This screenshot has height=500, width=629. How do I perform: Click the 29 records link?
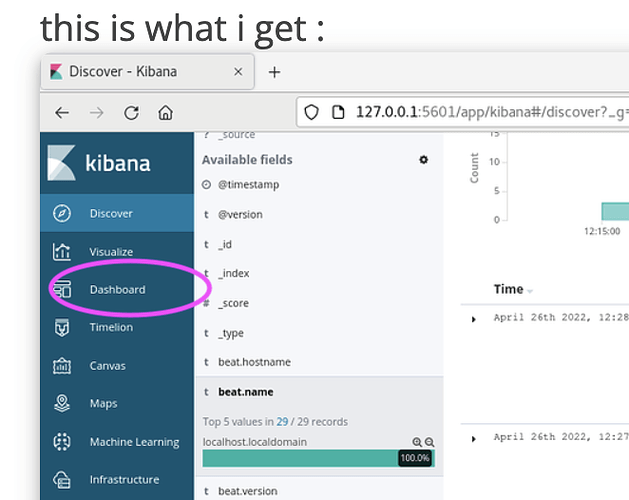coord(282,422)
